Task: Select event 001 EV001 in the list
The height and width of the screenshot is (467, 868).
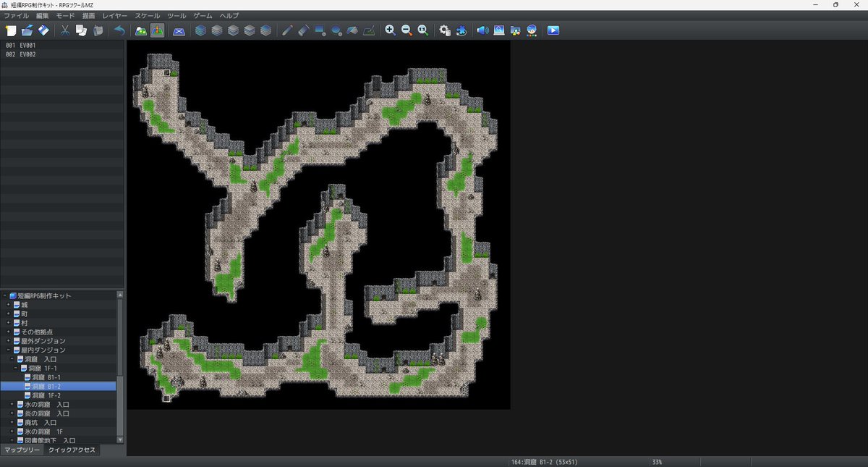Action: tap(62, 45)
